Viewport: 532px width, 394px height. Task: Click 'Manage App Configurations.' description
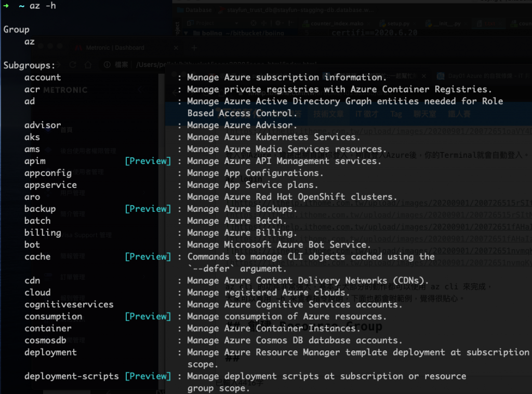255,173
